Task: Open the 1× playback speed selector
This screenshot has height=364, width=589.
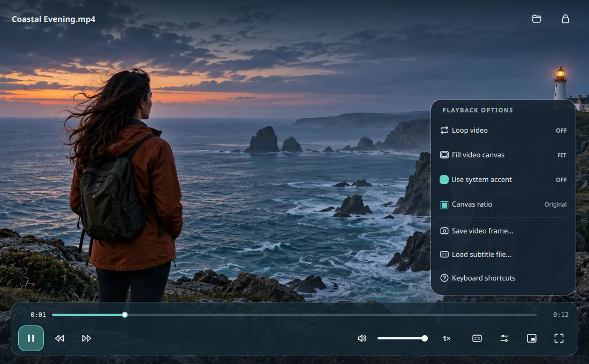Action: pos(447,338)
